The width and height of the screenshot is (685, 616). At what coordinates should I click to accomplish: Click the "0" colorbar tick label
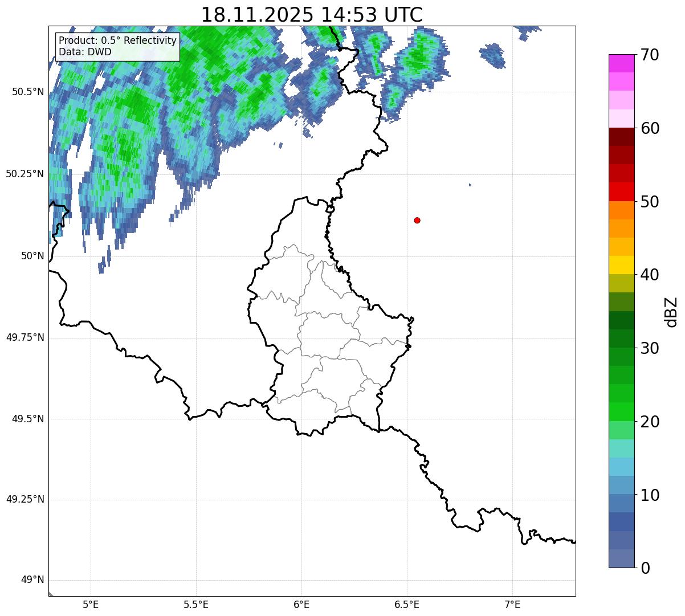click(645, 568)
